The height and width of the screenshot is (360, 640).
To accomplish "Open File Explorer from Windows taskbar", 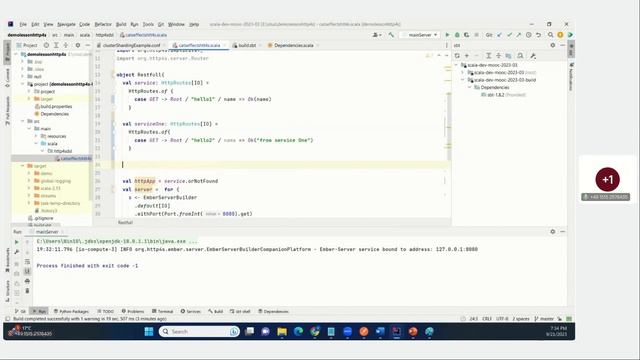I will pos(282,331).
